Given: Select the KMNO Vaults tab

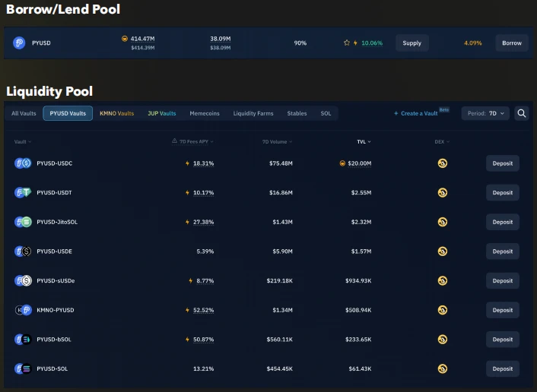Looking at the screenshot, I should 116,113.
